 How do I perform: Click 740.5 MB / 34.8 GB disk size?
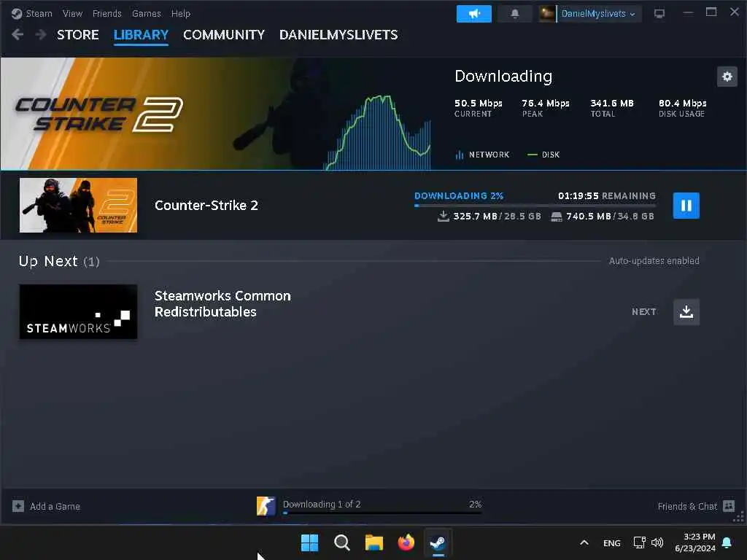(x=603, y=216)
